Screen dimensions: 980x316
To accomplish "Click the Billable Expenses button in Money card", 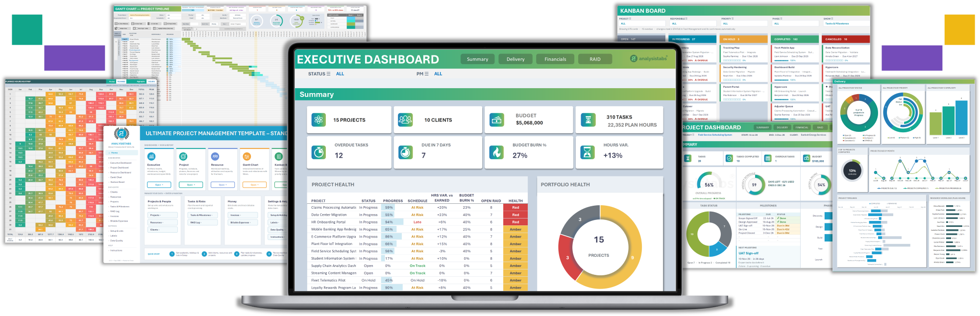I will click(243, 222).
